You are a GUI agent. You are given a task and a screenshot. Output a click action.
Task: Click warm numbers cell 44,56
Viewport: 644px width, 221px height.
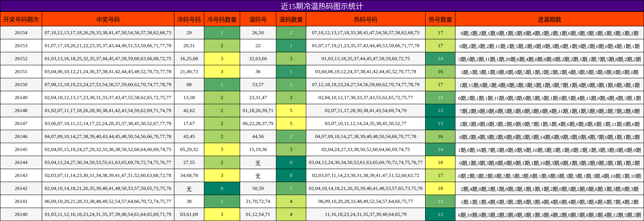click(x=258, y=136)
